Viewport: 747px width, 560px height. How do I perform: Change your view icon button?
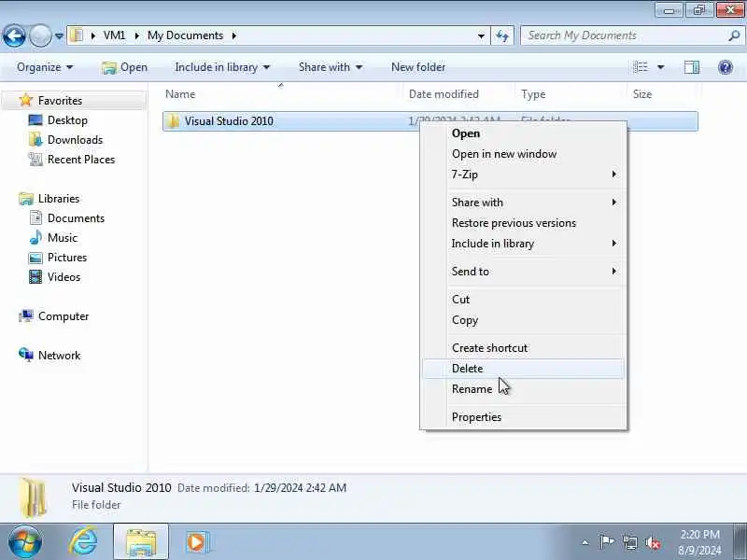coord(641,67)
